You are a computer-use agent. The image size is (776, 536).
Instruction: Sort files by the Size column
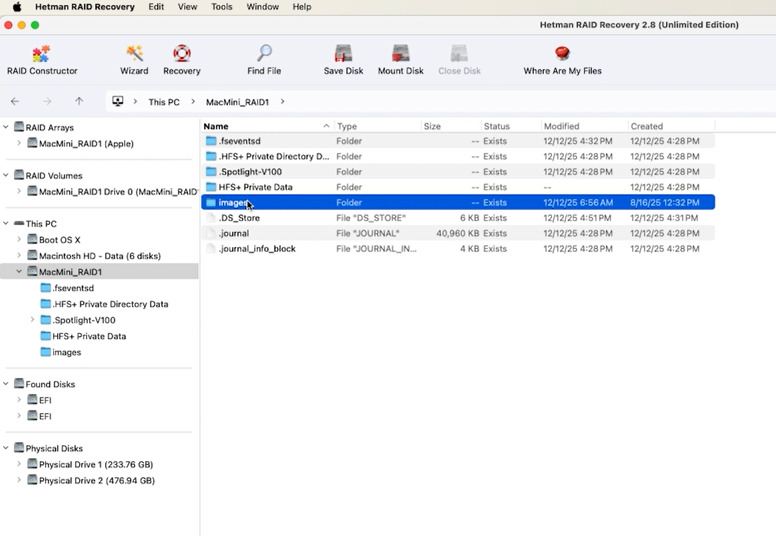(451, 126)
